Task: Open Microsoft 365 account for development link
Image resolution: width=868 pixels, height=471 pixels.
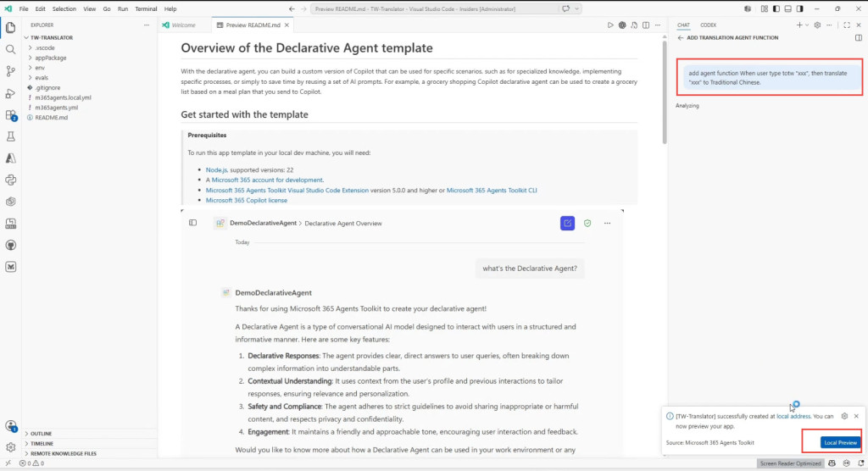Action: click(267, 180)
